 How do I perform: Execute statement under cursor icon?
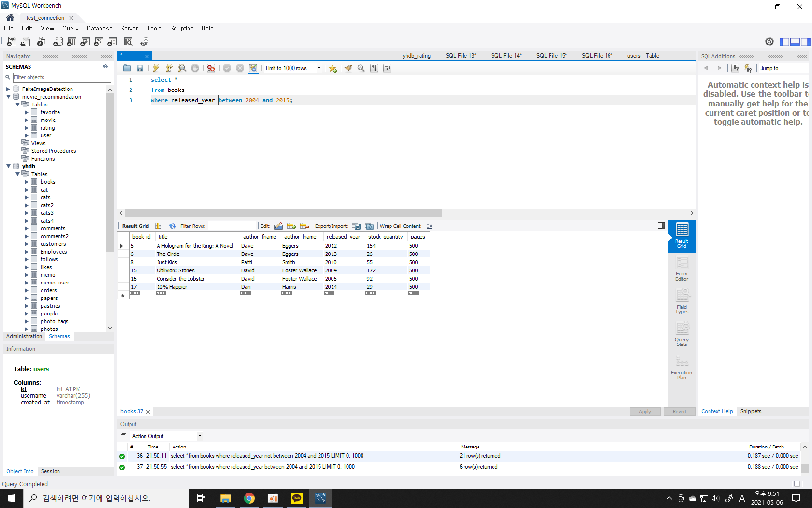click(169, 68)
